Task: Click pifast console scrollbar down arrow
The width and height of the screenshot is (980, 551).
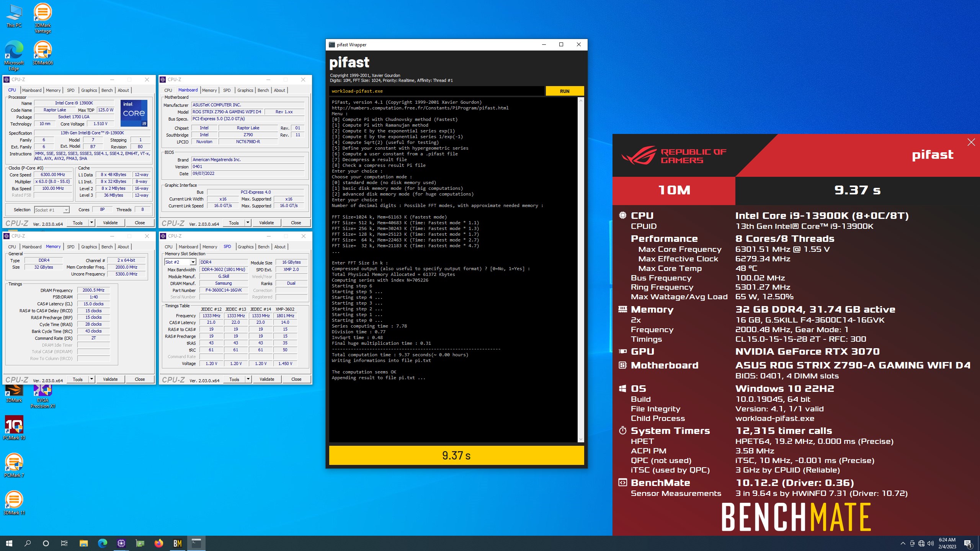Action: click(581, 439)
